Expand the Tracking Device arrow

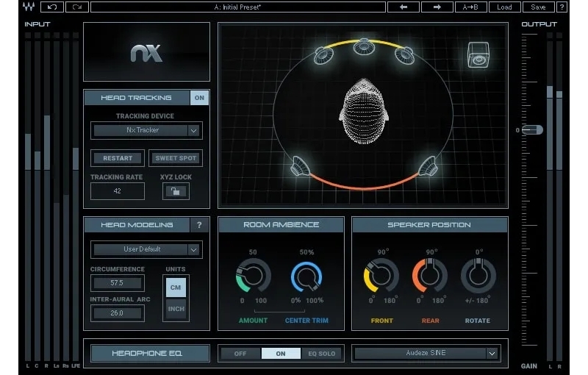point(193,130)
